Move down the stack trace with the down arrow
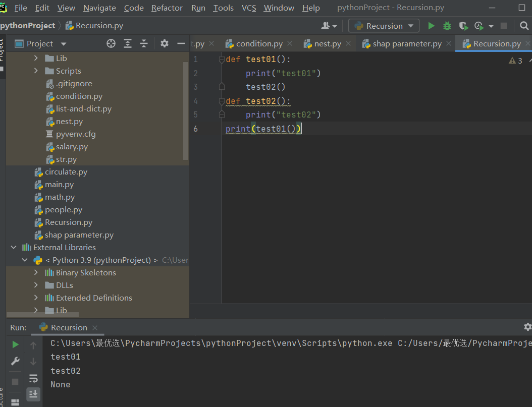This screenshot has width=532, height=407. 33,362
